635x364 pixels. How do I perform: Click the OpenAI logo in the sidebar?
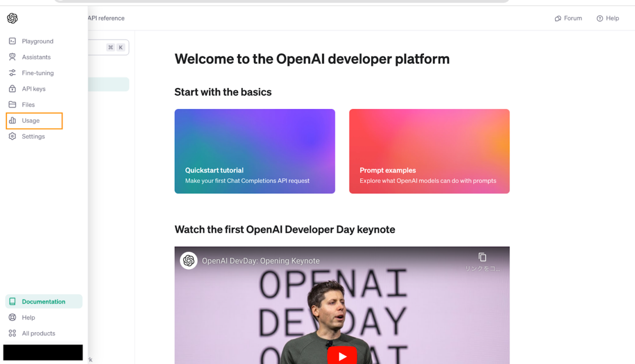12,18
